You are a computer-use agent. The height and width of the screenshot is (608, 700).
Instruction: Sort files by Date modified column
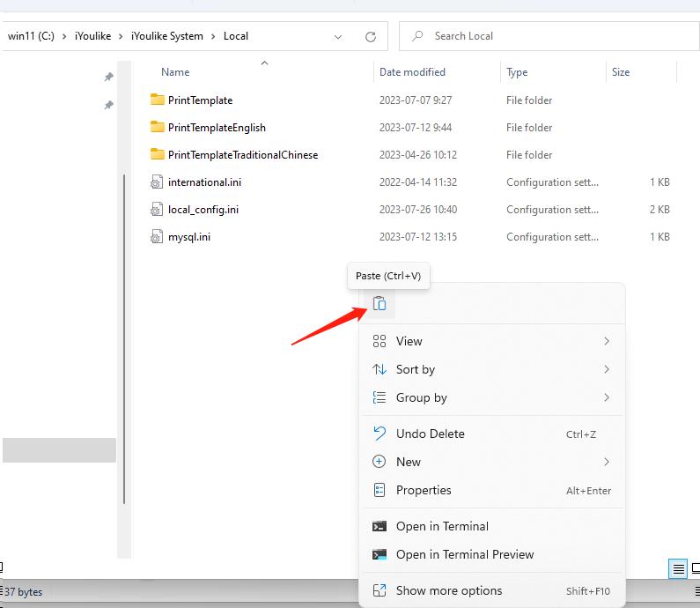(412, 72)
